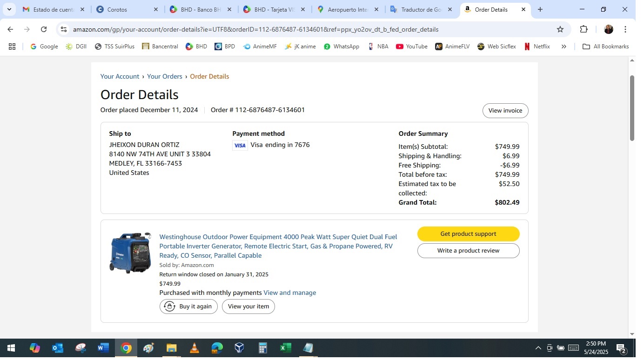Open the jK anime bookmark
This screenshot has height=360, width=644.
300,47
